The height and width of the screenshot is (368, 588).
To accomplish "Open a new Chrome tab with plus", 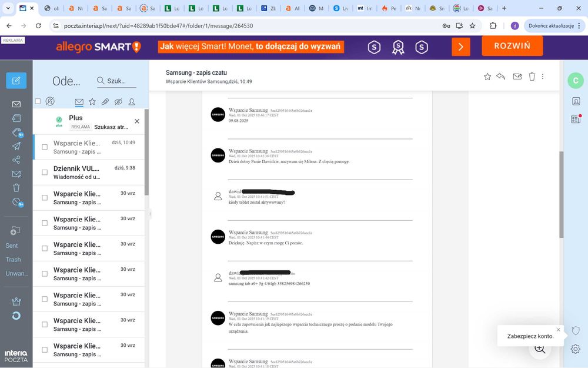I will tap(504, 8).
